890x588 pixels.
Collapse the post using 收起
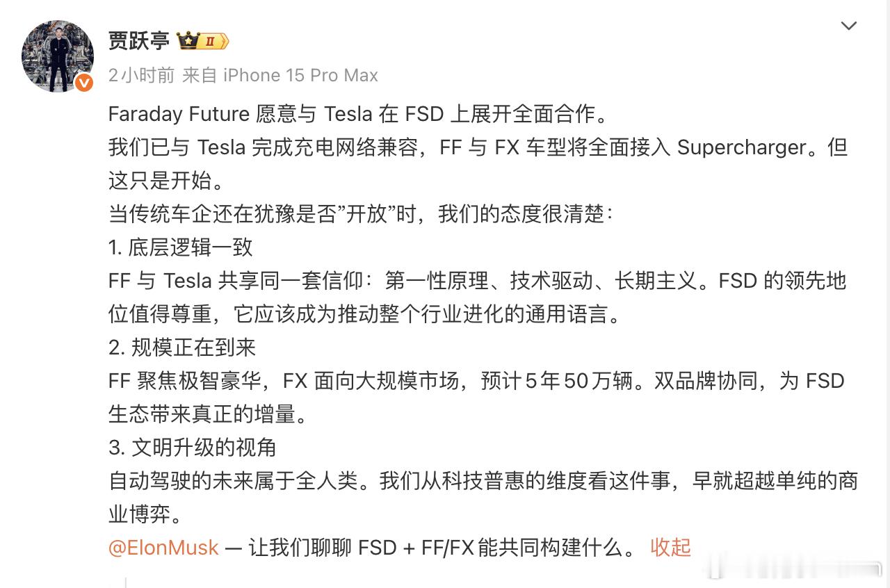click(670, 548)
